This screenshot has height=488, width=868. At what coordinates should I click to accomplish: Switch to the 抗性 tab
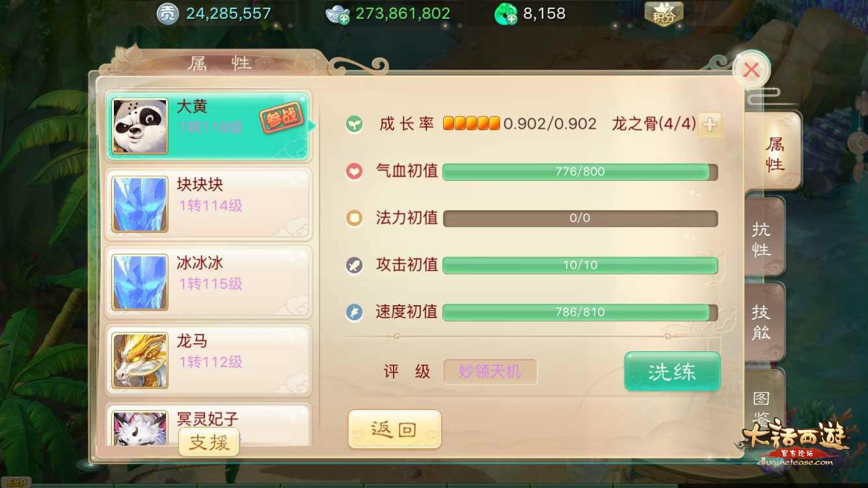pos(763,239)
